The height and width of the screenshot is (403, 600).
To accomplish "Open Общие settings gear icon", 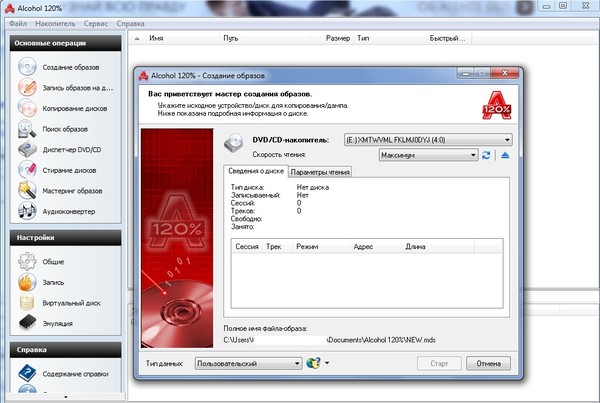I will click(x=27, y=261).
